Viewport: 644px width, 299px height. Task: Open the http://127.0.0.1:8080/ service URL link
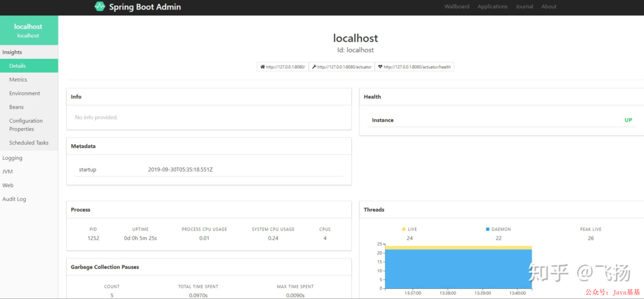tap(283, 67)
